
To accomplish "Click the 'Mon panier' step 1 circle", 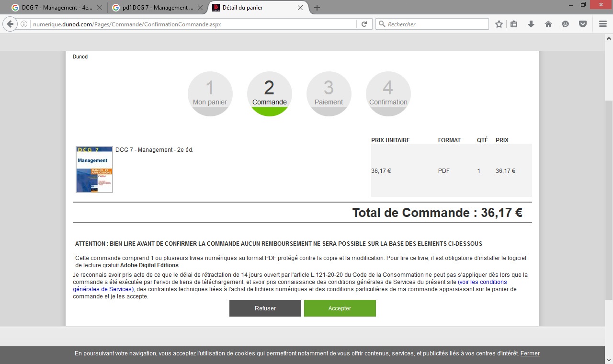I will (210, 94).
